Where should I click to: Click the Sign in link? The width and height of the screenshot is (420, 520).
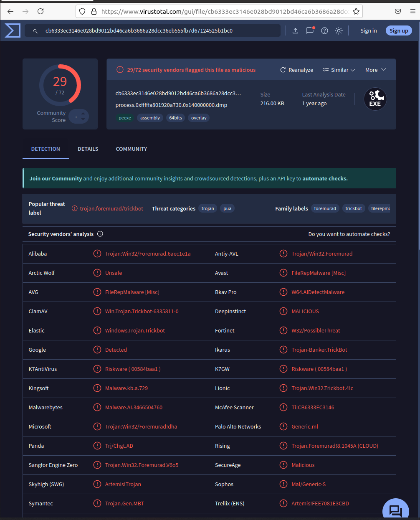[369, 30]
